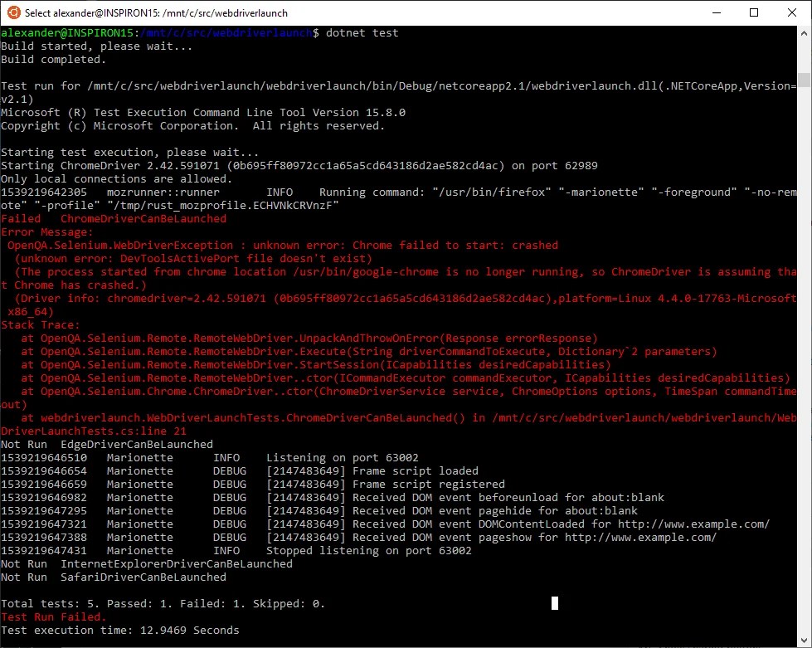
Task: Click the Ubuntu icon in title bar
Action: (x=13, y=12)
